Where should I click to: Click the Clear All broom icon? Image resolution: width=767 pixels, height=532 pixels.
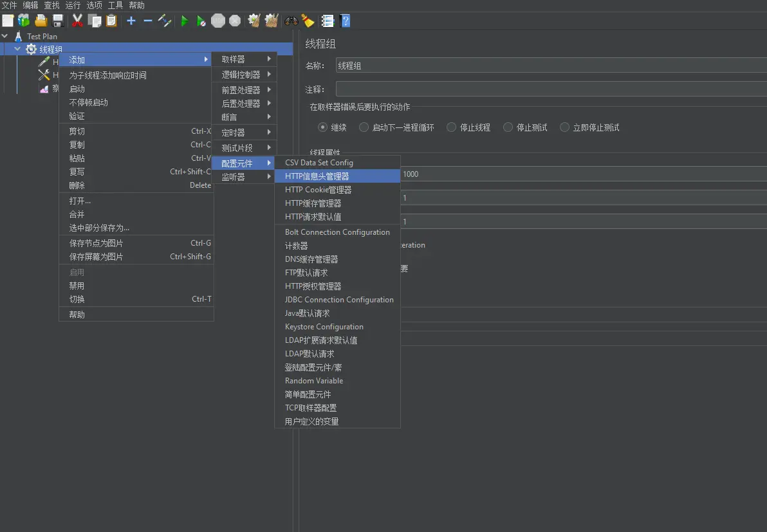271,21
